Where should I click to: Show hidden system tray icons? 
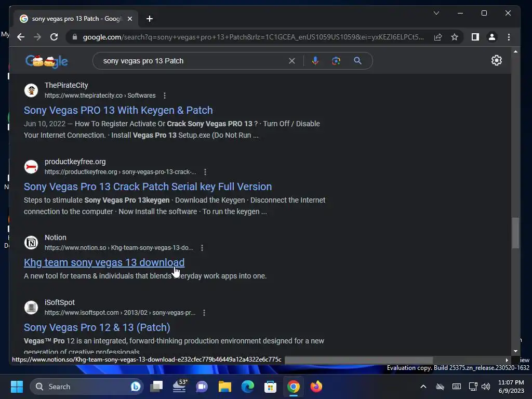pyautogui.click(x=423, y=387)
